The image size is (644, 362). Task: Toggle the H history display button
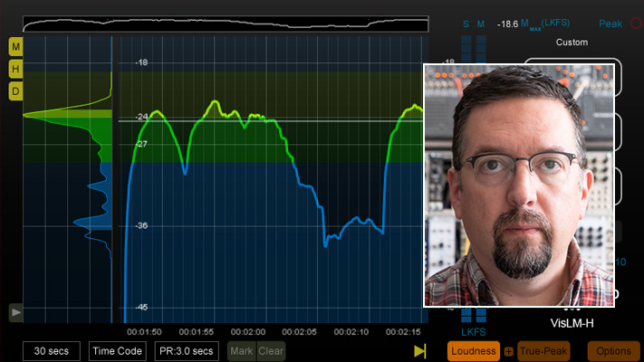16,69
